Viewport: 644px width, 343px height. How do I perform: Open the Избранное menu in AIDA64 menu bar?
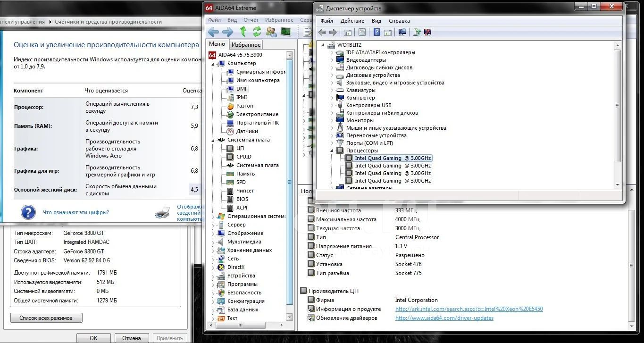click(x=279, y=20)
